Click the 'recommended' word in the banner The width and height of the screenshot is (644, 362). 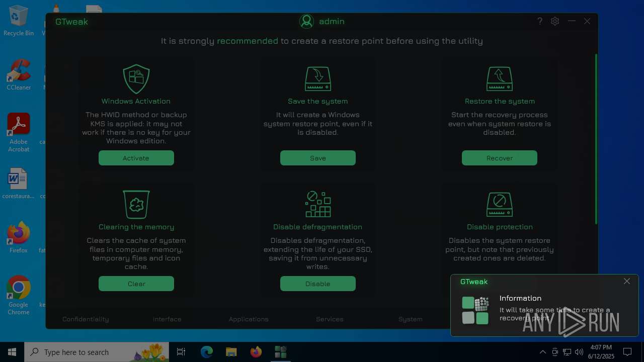click(x=248, y=41)
